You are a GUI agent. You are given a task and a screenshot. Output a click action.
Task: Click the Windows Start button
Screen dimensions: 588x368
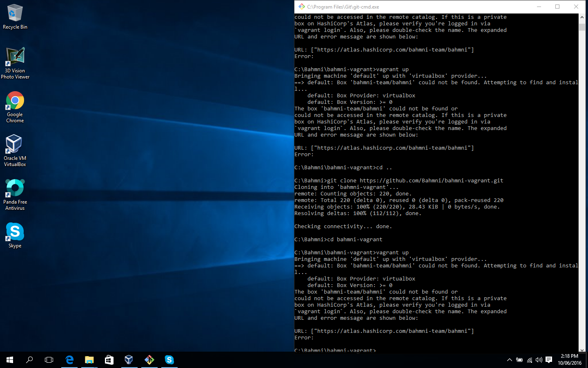click(x=10, y=360)
